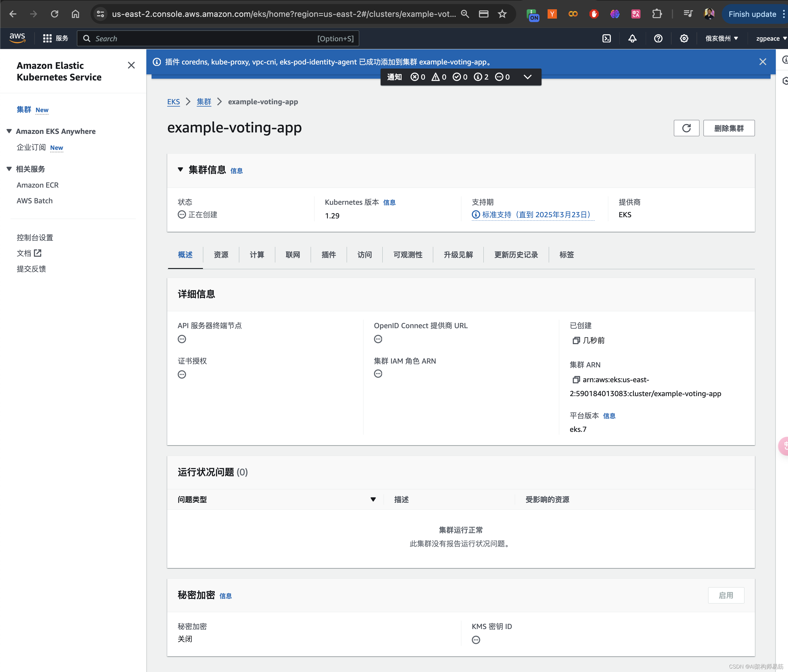Dismiss the blue plugin success banner

[762, 62]
